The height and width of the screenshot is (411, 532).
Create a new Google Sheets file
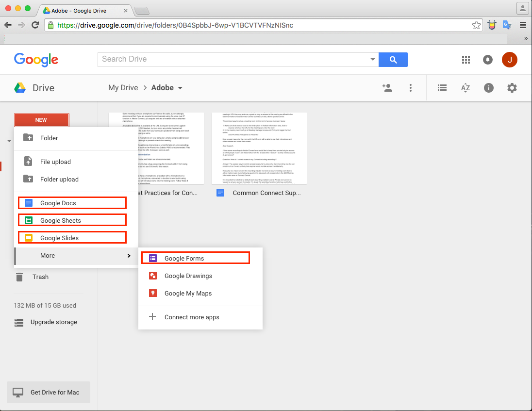[x=72, y=220]
